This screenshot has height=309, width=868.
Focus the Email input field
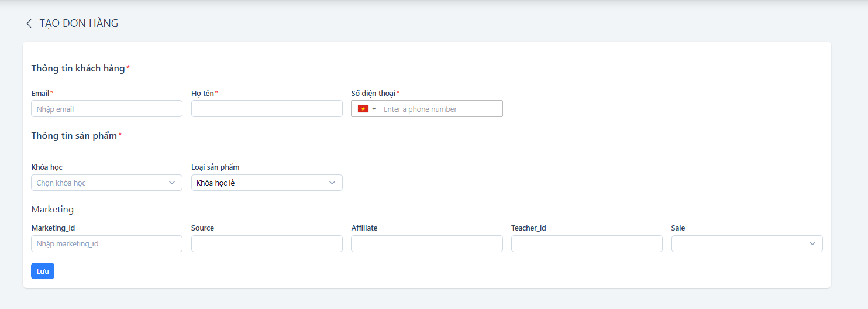pos(106,109)
